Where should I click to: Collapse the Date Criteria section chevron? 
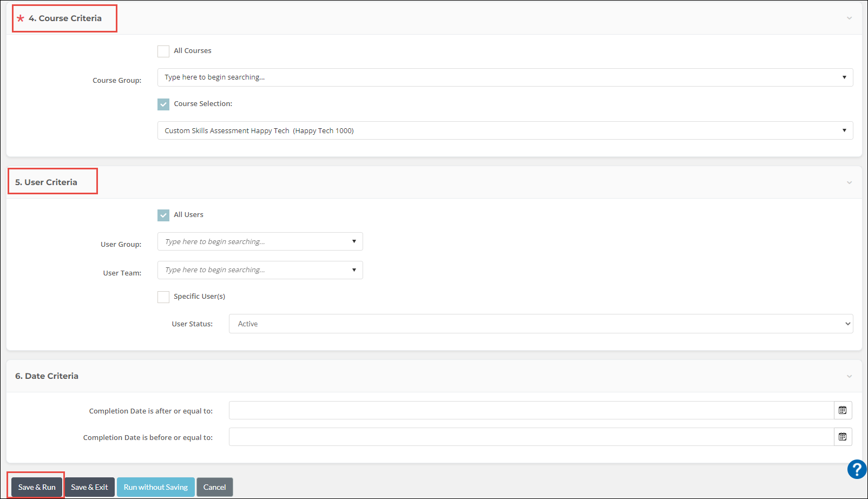pyautogui.click(x=849, y=376)
